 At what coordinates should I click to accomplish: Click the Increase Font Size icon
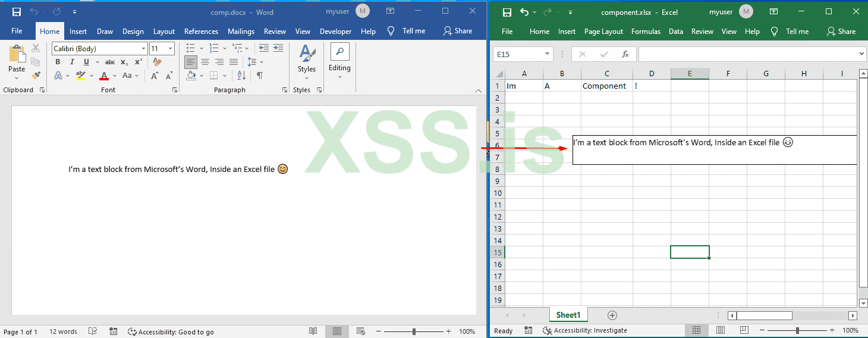pyautogui.click(x=155, y=76)
